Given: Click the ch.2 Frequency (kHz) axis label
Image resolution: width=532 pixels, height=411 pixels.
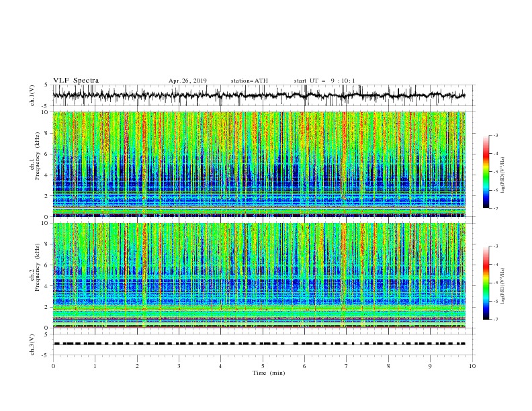Looking at the screenshot, I should point(35,267).
